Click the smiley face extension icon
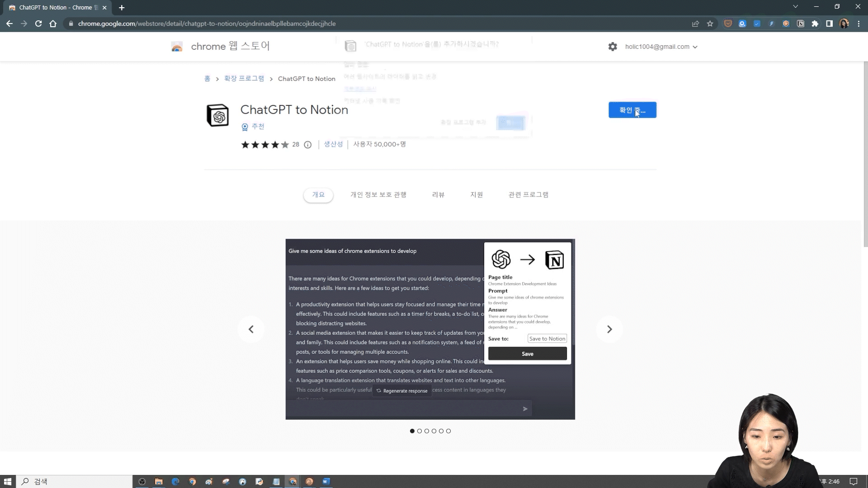This screenshot has height=488, width=868. point(728,23)
